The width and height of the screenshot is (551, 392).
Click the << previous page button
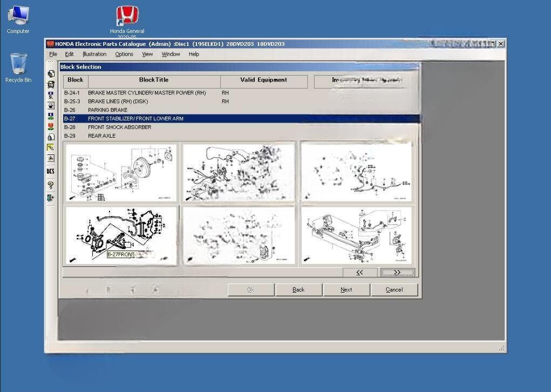click(x=359, y=273)
